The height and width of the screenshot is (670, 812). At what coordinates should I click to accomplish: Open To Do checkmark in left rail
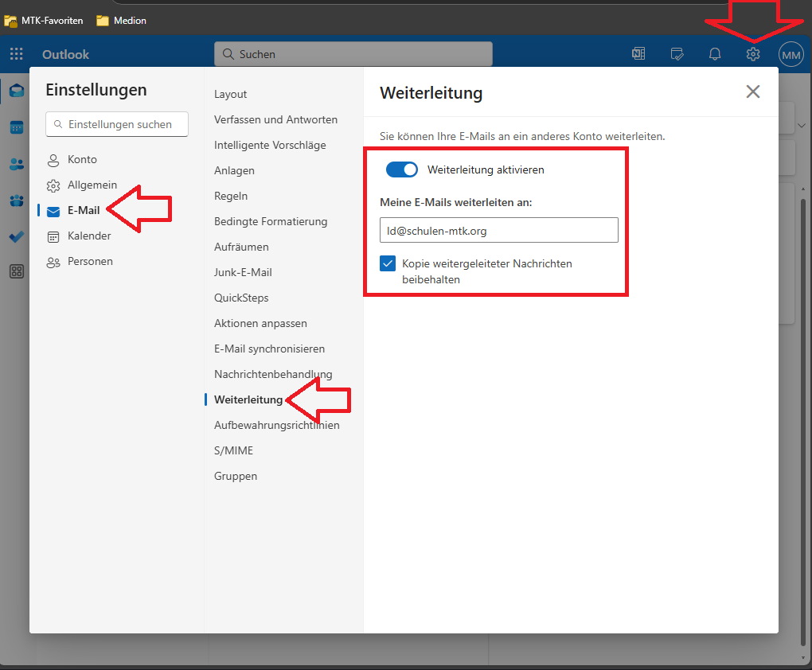point(16,236)
